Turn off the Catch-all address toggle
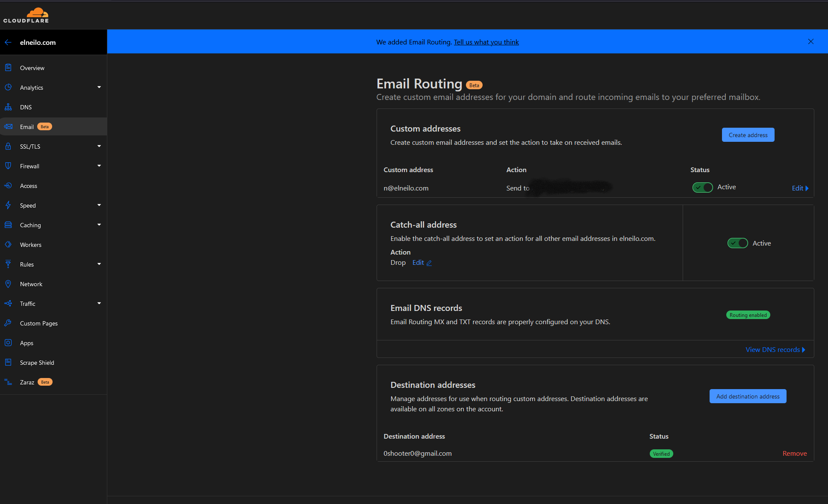This screenshot has width=828, height=504. click(x=737, y=243)
